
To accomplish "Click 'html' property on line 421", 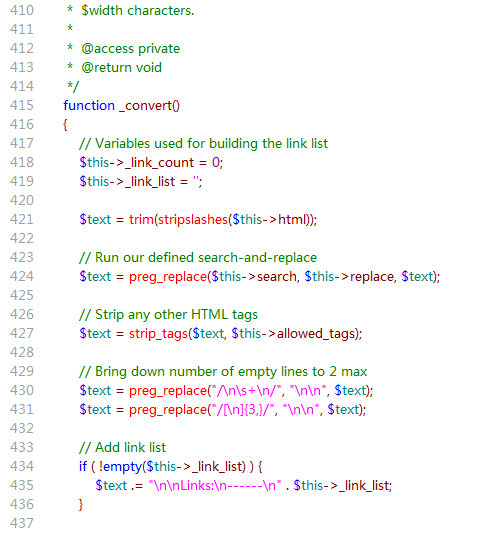I will tap(293, 220).
